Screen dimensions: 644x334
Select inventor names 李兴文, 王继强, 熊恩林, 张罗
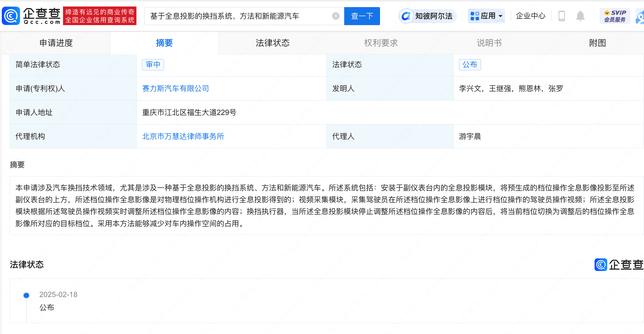(511, 88)
